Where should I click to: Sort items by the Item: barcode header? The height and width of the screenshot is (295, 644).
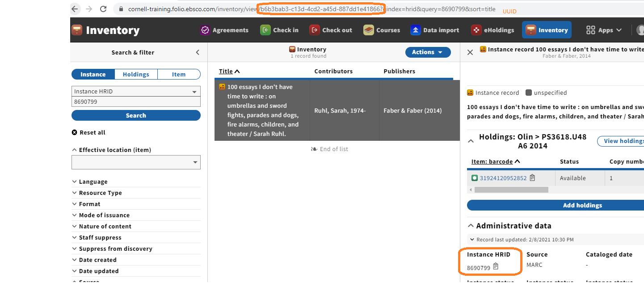click(x=496, y=161)
